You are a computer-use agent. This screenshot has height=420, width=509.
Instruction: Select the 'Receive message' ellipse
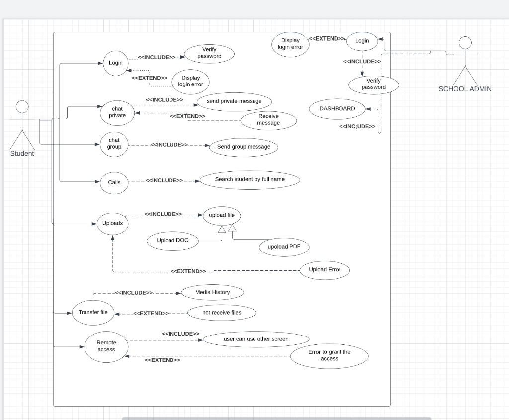(268, 120)
